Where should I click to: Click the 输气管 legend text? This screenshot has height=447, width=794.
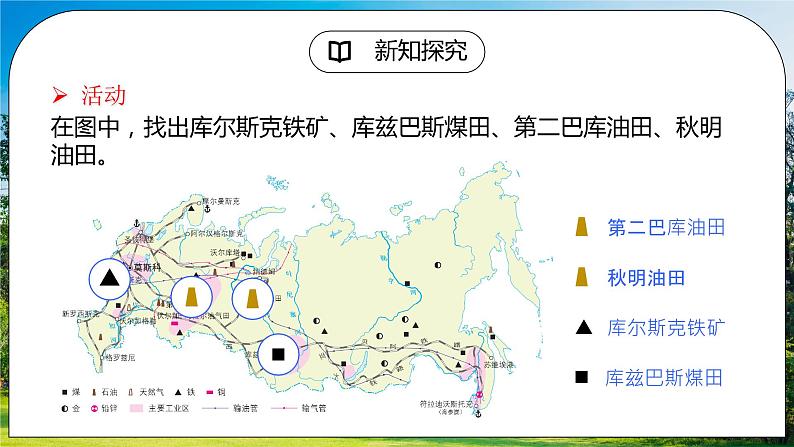pos(314,409)
